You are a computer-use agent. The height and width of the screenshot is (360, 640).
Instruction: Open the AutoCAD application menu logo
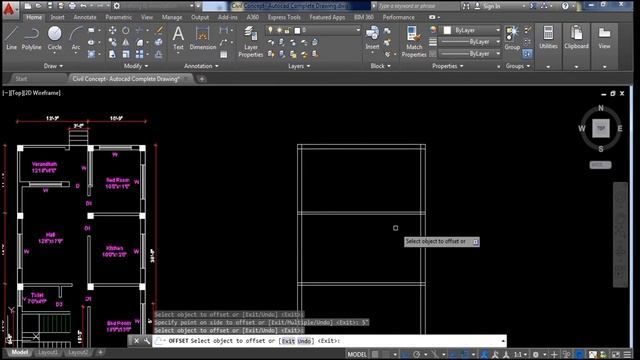click(x=9, y=9)
